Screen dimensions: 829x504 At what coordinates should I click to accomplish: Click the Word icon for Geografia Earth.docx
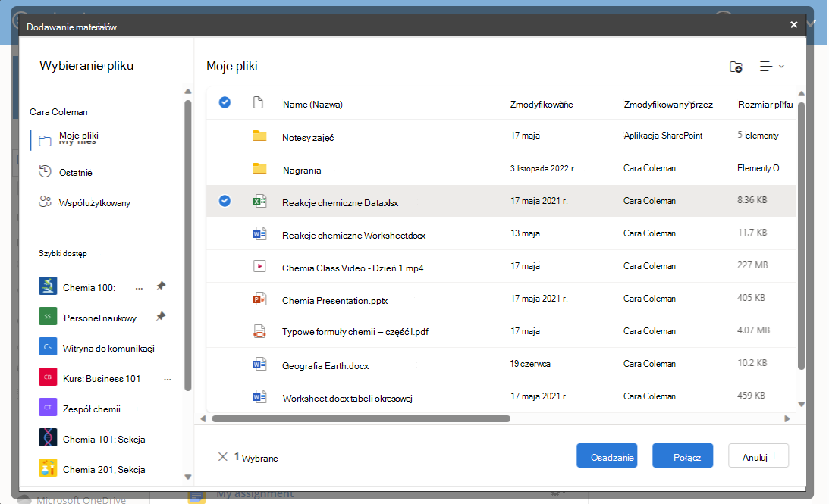tap(259, 364)
